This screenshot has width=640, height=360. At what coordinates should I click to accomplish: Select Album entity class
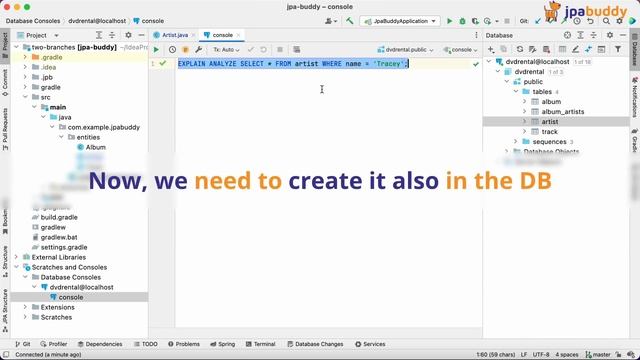(x=96, y=147)
